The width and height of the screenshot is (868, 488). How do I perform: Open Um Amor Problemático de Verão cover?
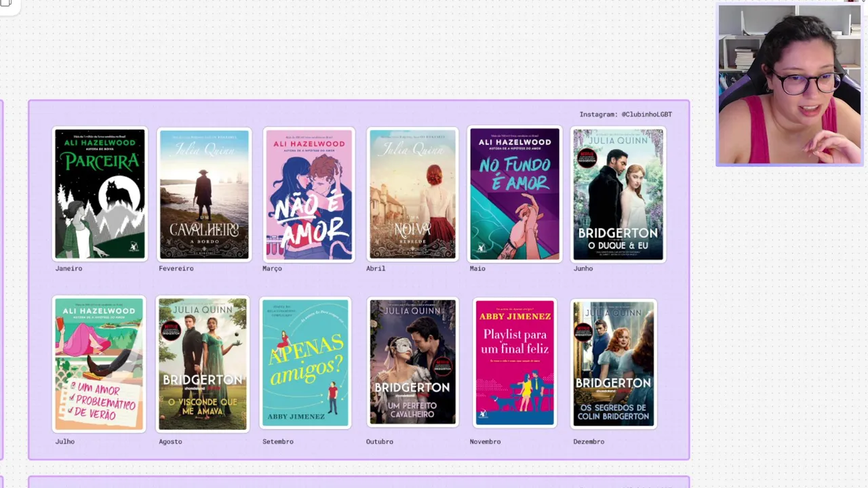(x=99, y=364)
